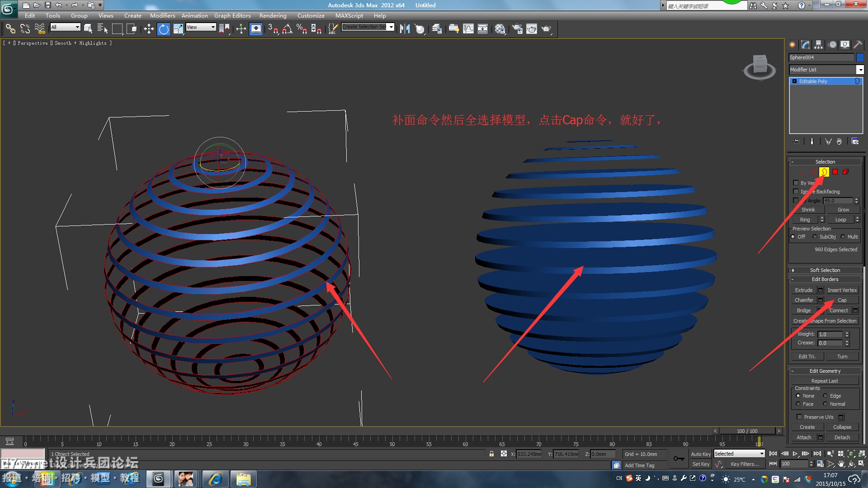Select Face constraint radio button
Screen dimensions: 868x488
(x=798, y=404)
